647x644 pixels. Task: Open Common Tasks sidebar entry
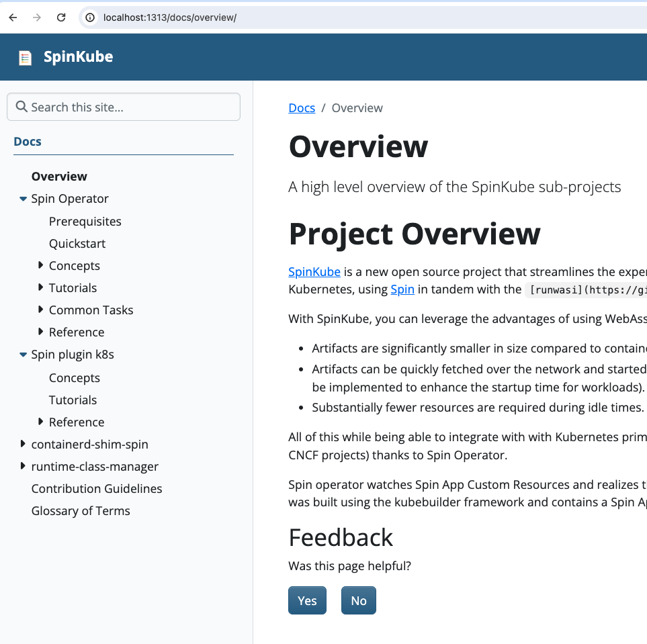[x=91, y=310]
